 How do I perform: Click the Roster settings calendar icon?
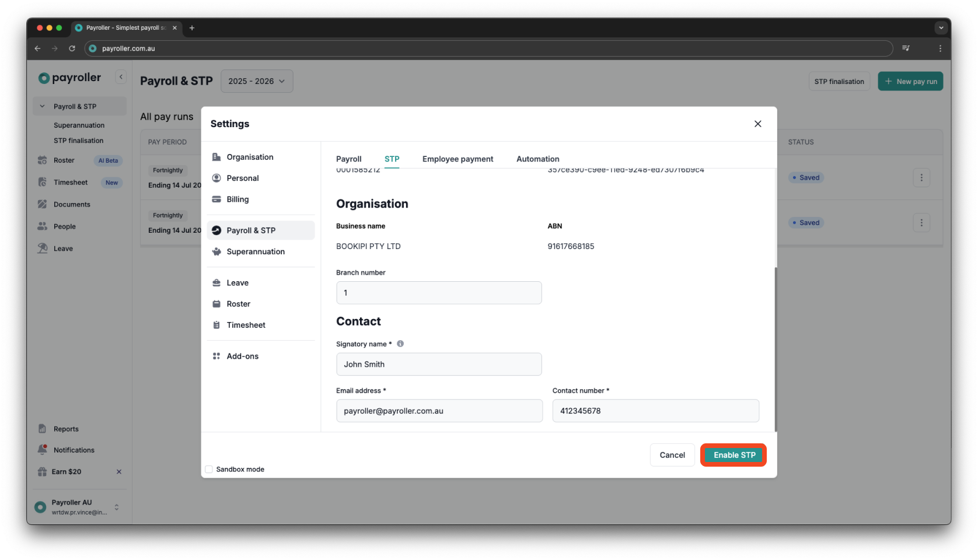pyautogui.click(x=216, y=304)
